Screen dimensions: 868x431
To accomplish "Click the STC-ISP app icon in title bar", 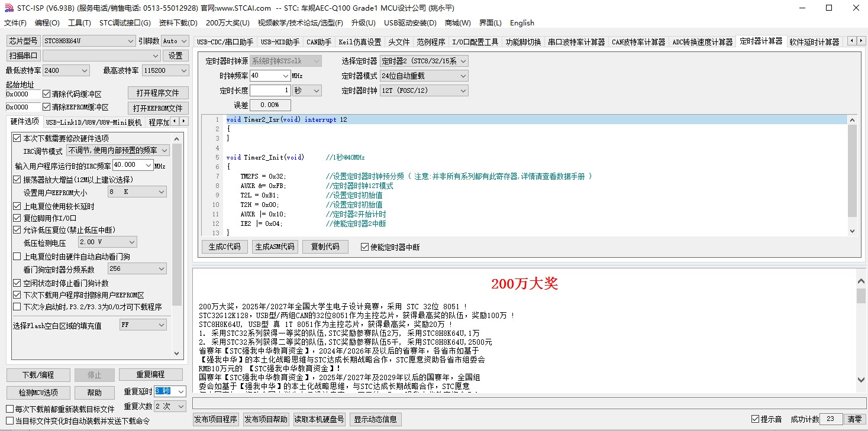I will tap(8, 8).
